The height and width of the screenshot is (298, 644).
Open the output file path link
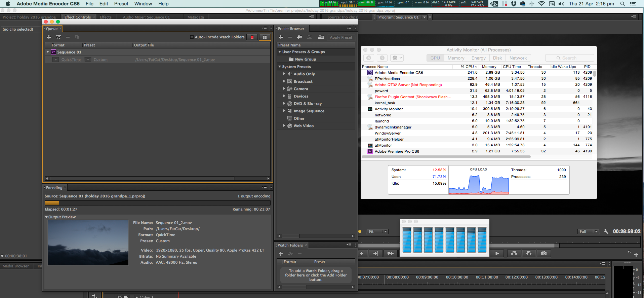pos(175,60)
